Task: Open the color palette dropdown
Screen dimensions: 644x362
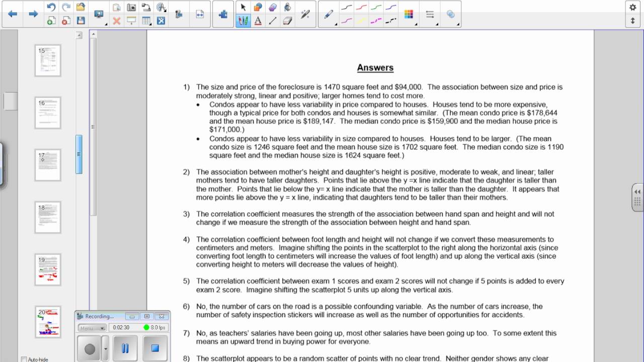Action: (409, 14)
